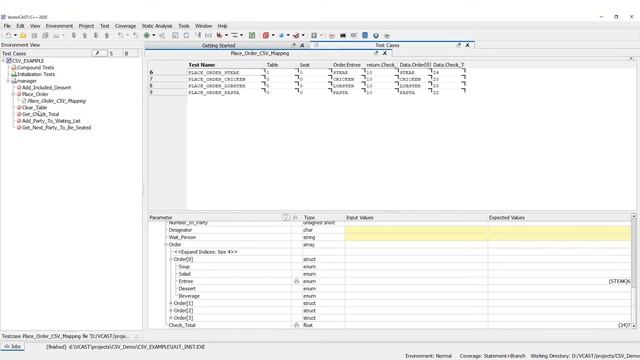Screen dimensions: 640x360
Task: Click the filter icon in Parameter header
Action: 286,218
